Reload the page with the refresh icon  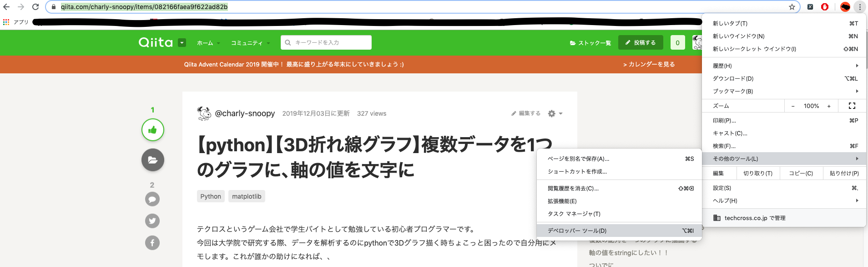(x=35, y=7)
